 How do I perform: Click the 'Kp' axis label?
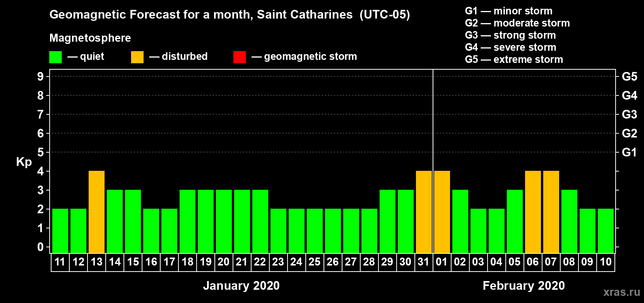click(24, 162)
